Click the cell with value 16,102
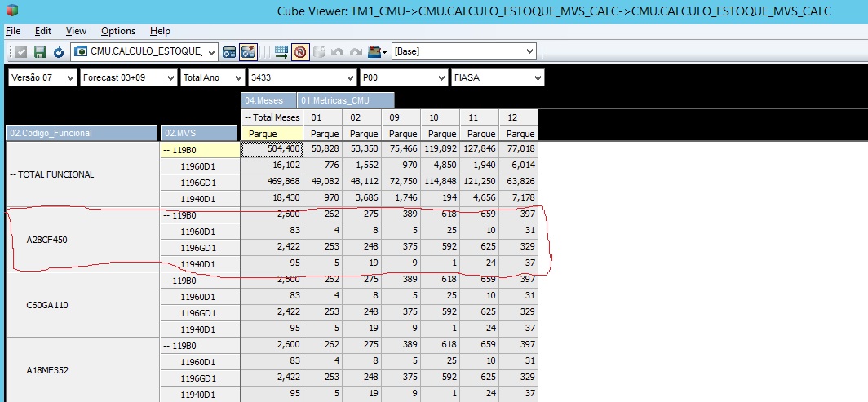 click(272, 166)
